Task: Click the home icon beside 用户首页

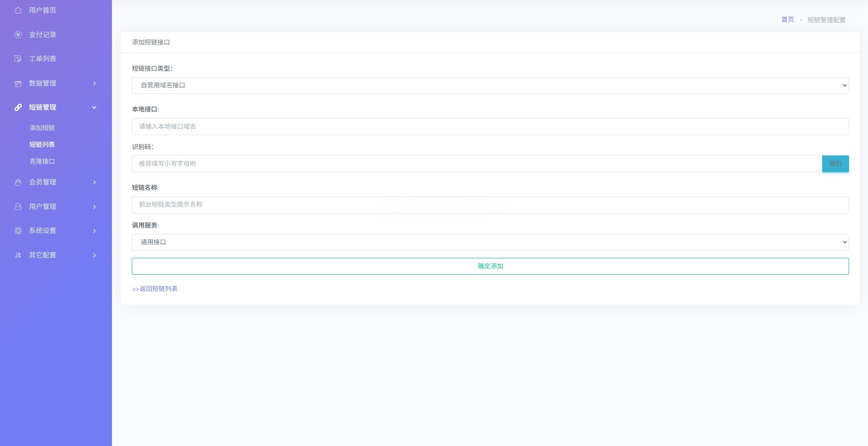Action: point(18,10)
